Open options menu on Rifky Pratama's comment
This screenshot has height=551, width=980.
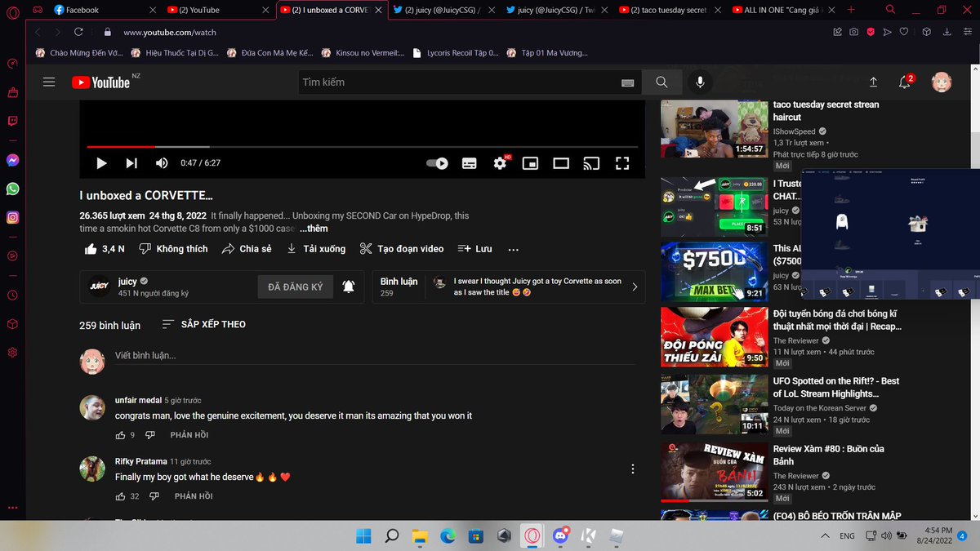pyautogui.click(x=633, y=469)
